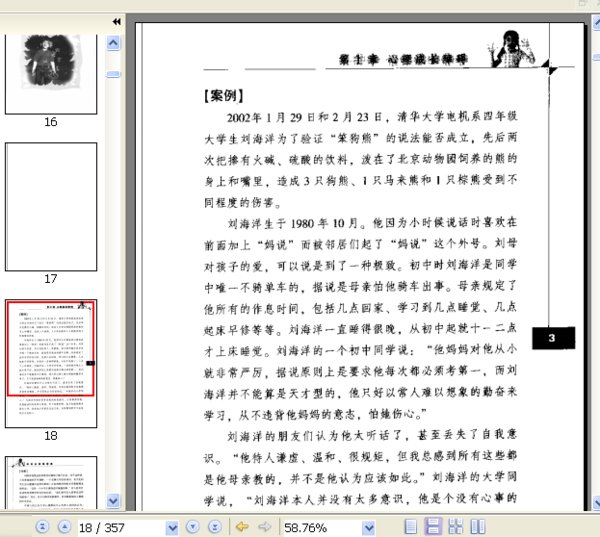Click thumbnail label 16
600x537 pixels.
click(x=51, y=122)
